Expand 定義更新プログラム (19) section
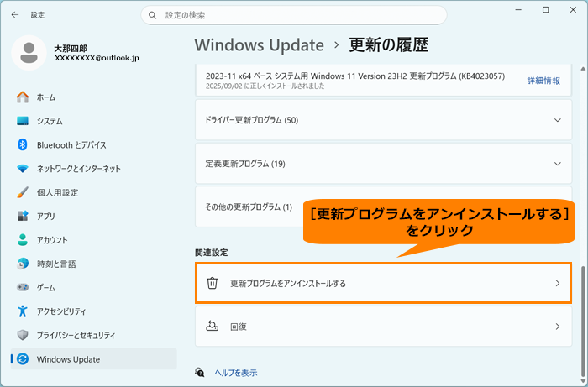This screenshot has width=588, height=387. click(x=382, y=163)
